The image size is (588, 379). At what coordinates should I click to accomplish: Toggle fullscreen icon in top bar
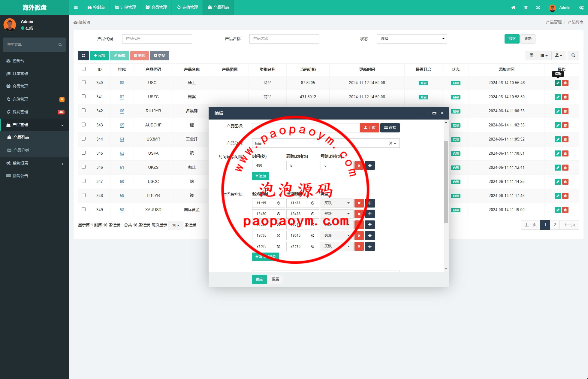538,8
